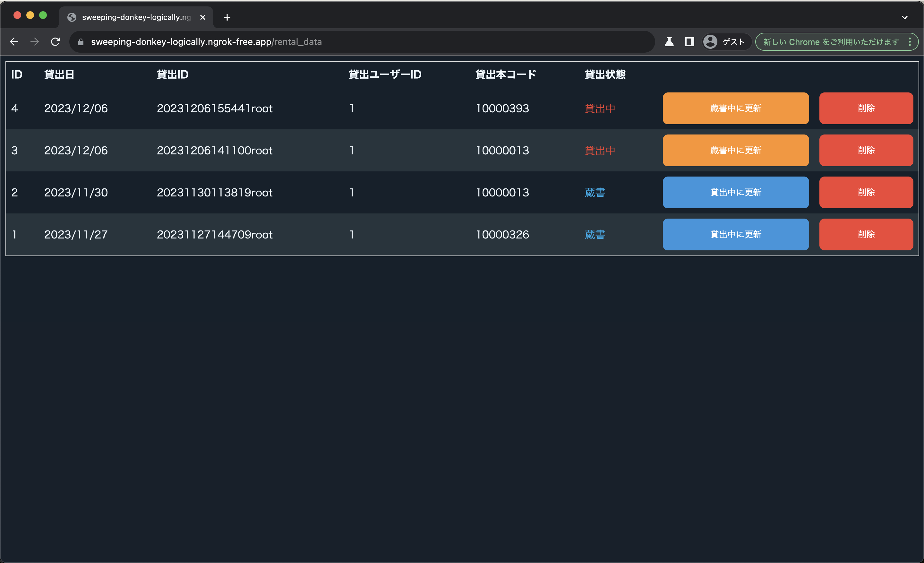Click the lock icon in address bar

coord(81,42)
